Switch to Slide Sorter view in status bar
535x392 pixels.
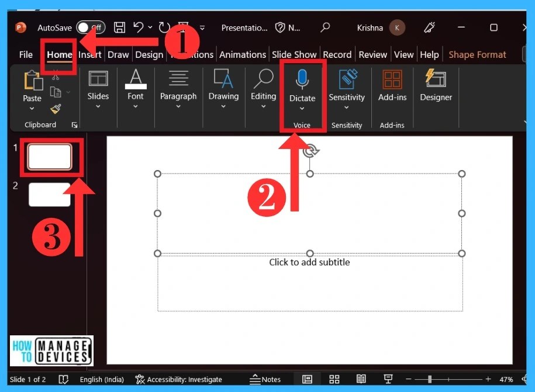[x=334, y=379]
